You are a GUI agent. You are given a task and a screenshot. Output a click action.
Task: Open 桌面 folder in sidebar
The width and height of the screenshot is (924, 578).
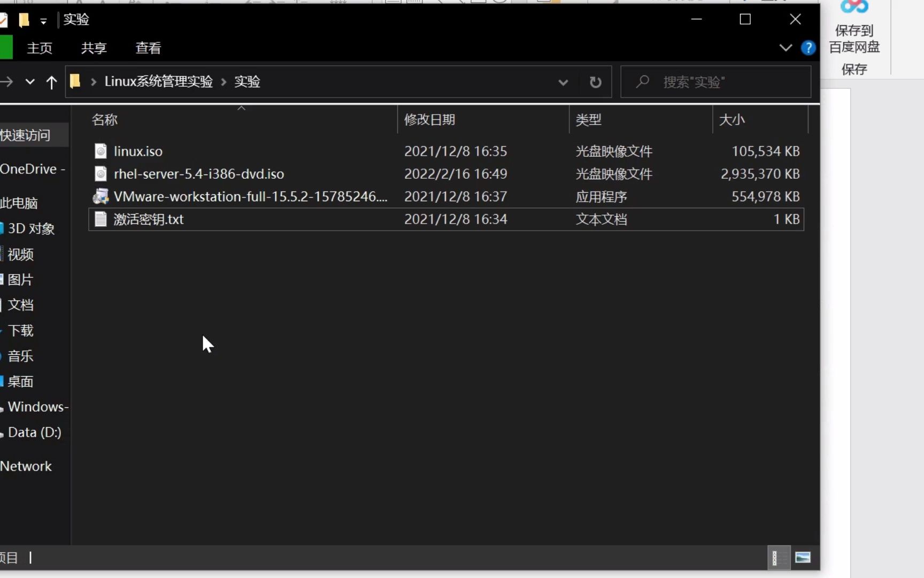tap(20, 382)
